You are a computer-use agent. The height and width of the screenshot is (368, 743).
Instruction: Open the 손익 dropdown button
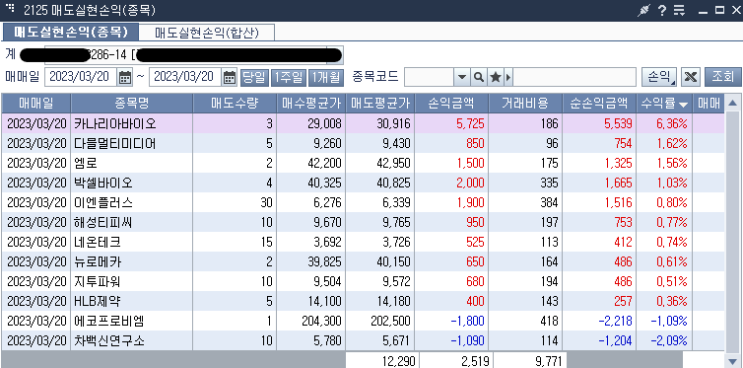(x=660, y=77)
